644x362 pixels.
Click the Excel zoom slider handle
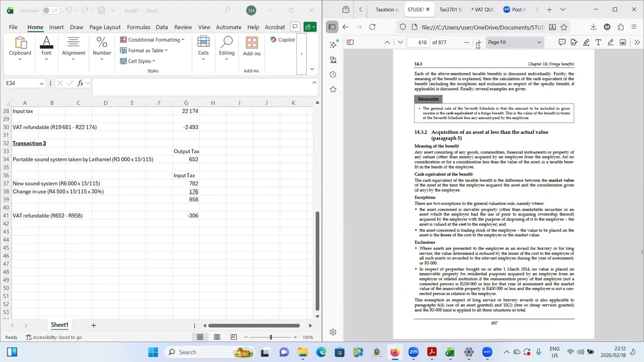click(x=271, y=337)
